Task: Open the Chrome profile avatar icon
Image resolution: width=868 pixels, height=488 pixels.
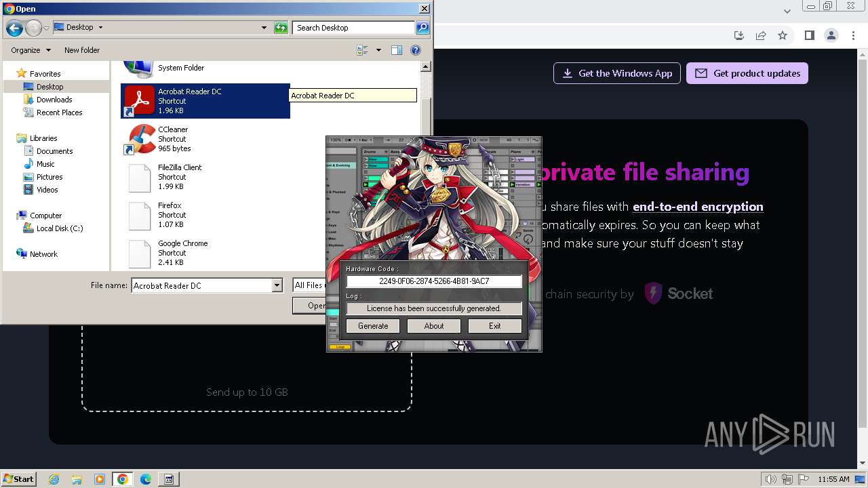Action: [831, 35]
